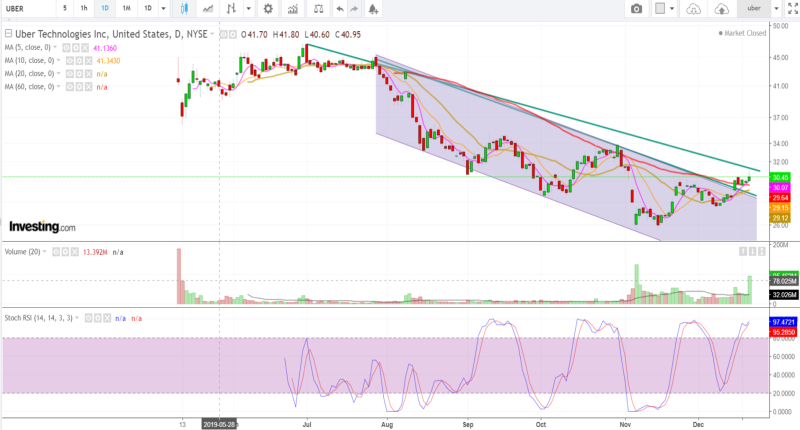Toggle fullscreen mode icon

[793, 9]
